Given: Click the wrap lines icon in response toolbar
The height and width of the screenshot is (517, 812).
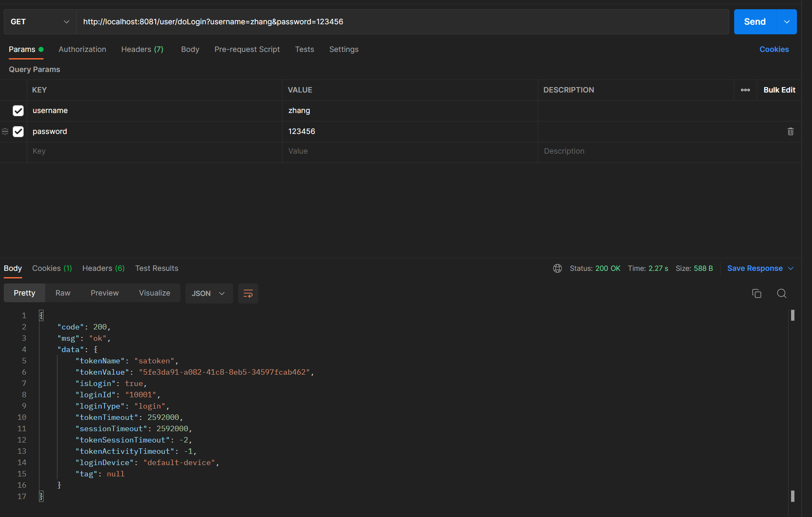Looking at the screenshot, I should 248,293.
